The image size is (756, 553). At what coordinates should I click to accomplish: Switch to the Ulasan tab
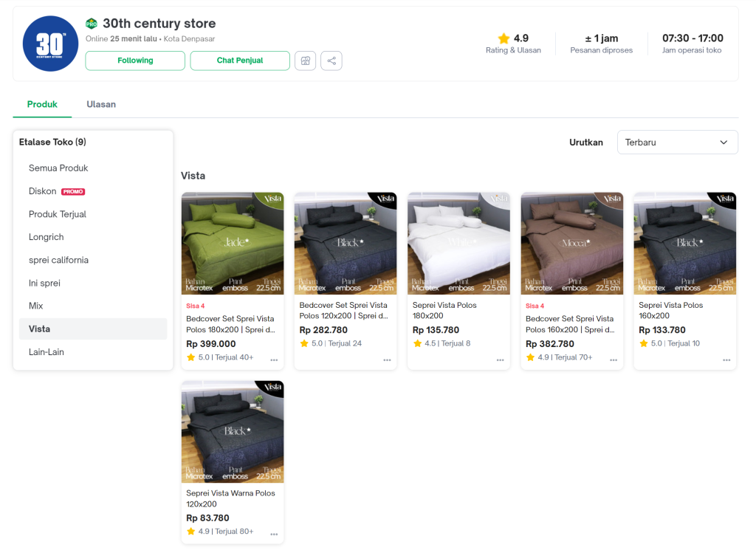click(101, 104)
